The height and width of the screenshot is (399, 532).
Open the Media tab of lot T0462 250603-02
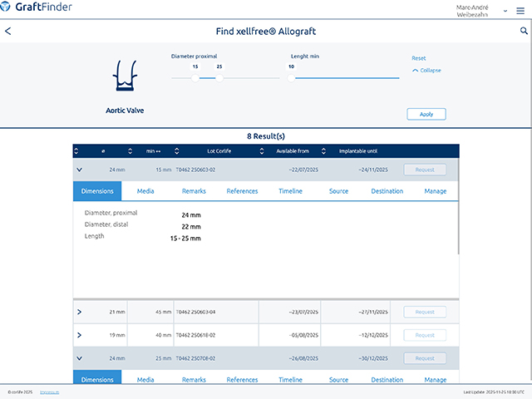pyautogui.click(x=145, y=191)
